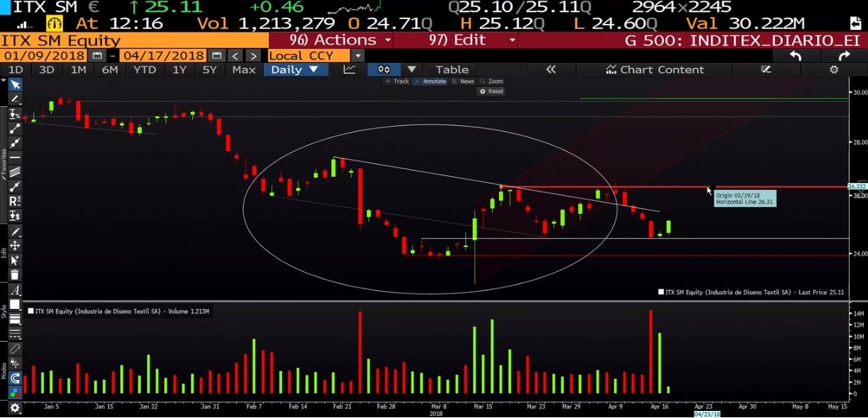Choose the horizontal line annotation tool
Screen dimensions: 868x418
(x=15, y=157)
